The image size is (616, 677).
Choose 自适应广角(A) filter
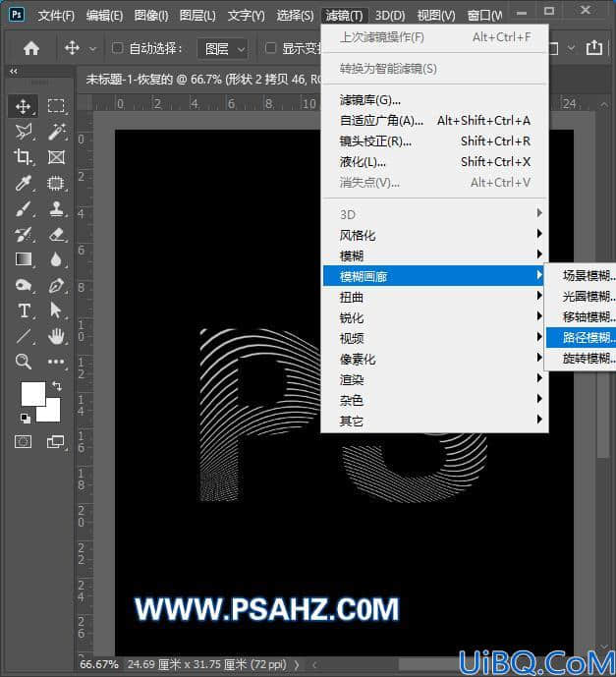point(435,121)
